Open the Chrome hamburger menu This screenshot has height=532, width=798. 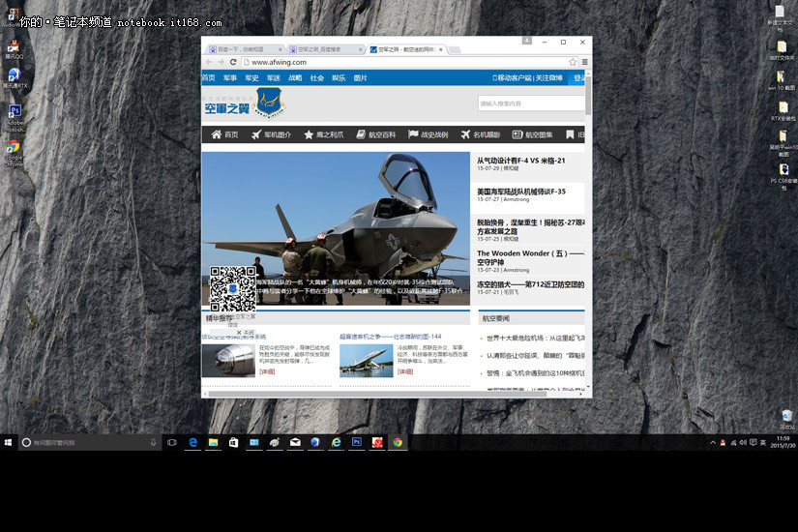585,62
